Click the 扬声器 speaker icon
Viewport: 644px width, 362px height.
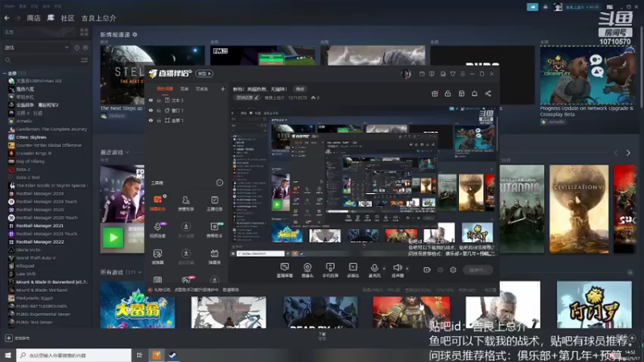(397, 268)
